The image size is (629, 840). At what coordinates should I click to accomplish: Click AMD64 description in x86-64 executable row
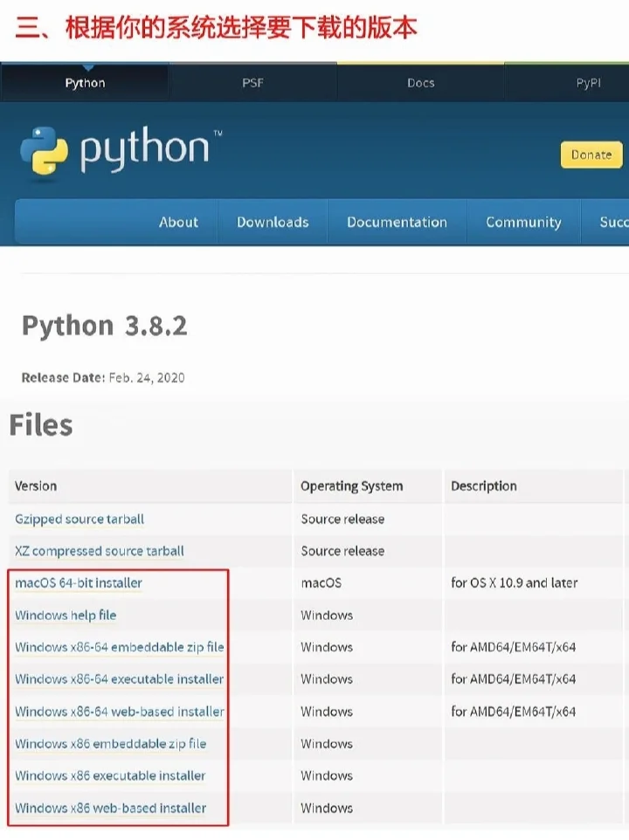[x=514, y=679]
